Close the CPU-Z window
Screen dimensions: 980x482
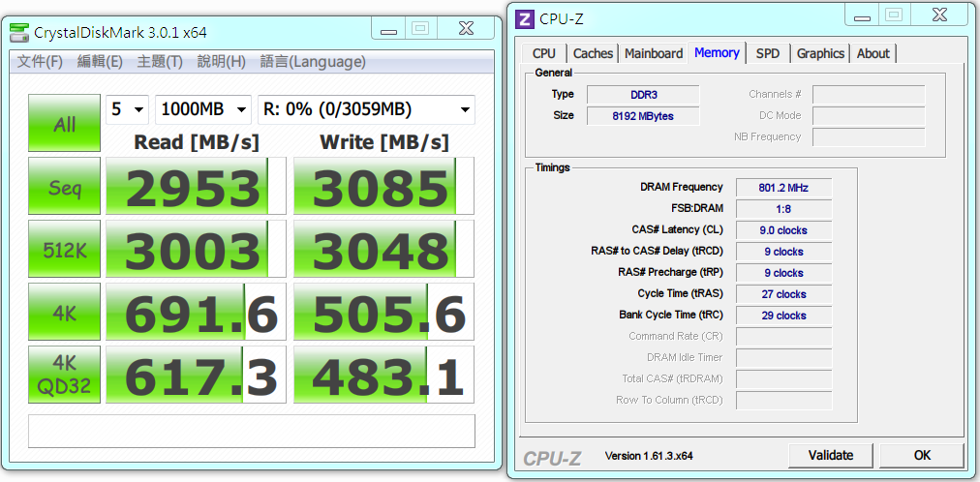pos(939,14)
